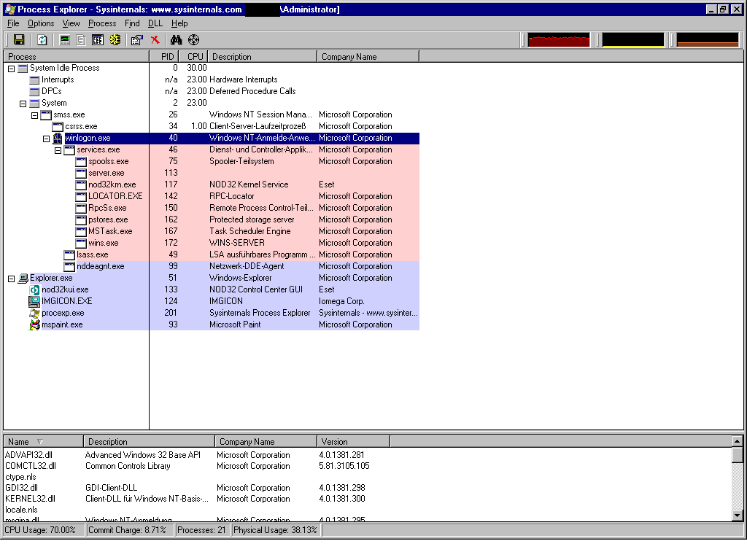Toggle lower pane view icon
The height and width of the screenshot is (560, 747).
coord(98,40)
